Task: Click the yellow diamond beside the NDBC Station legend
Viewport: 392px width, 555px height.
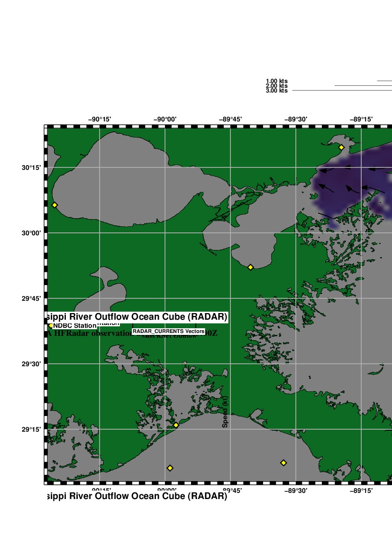Action: 51,325
